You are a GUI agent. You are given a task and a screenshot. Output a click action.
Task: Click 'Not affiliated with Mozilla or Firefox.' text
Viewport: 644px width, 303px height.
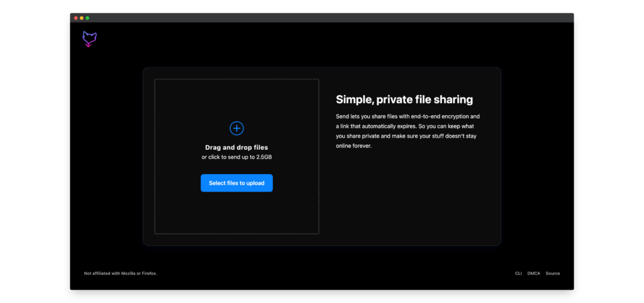tap(120, 273)
